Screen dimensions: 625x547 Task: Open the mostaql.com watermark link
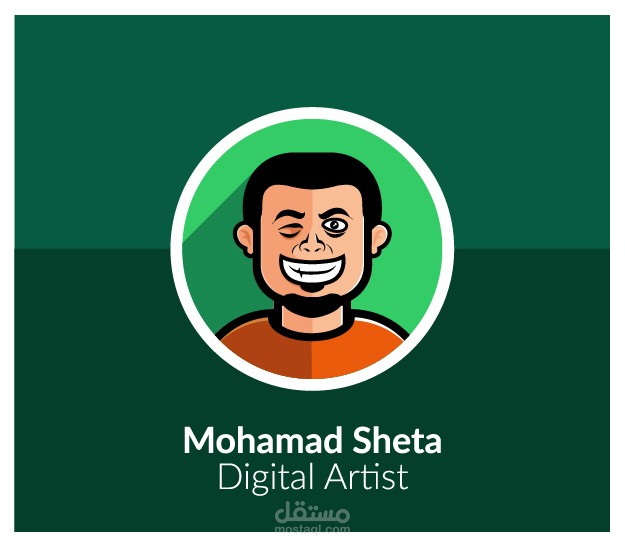tap(312, 529)
